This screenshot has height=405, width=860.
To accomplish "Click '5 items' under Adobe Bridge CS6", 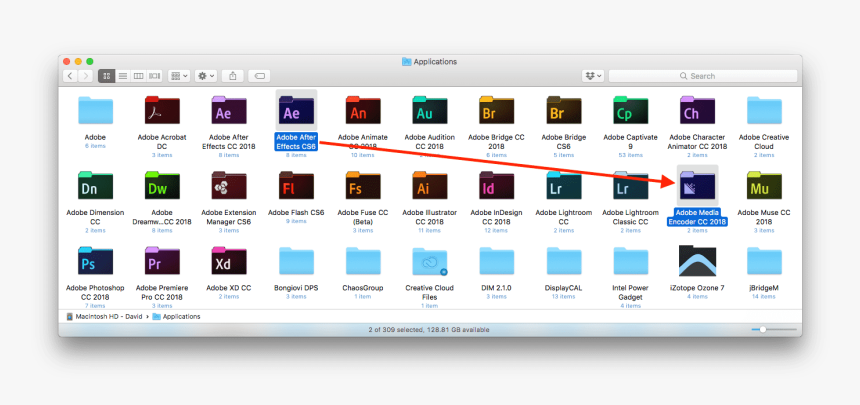I will pyautogui.click(x=564, y=155).
